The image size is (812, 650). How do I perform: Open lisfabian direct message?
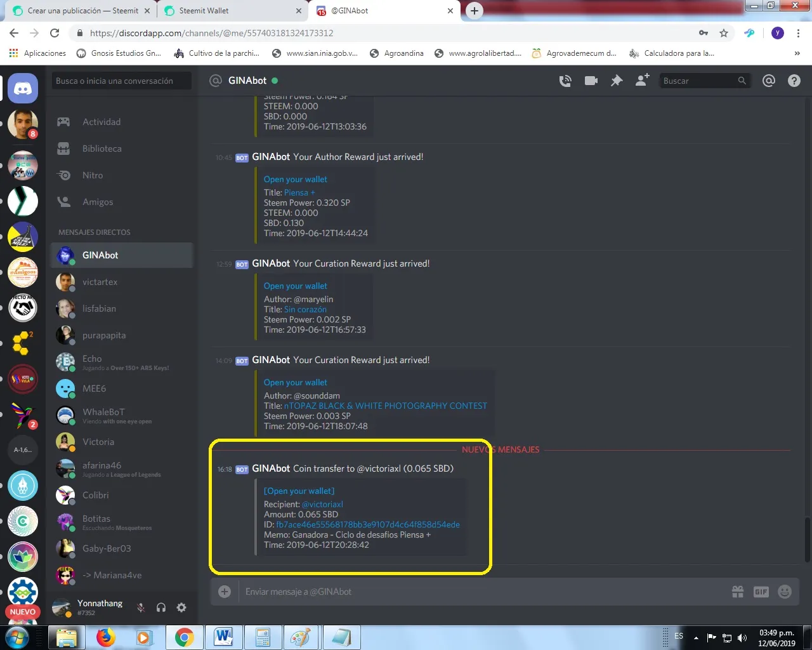click(x=121, y=308)
